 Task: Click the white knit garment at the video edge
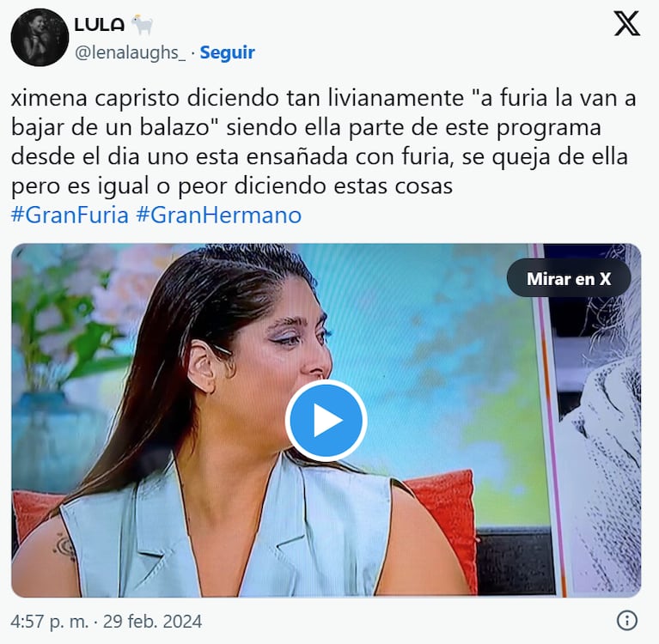pyautogui.click(x=605, y=462)
